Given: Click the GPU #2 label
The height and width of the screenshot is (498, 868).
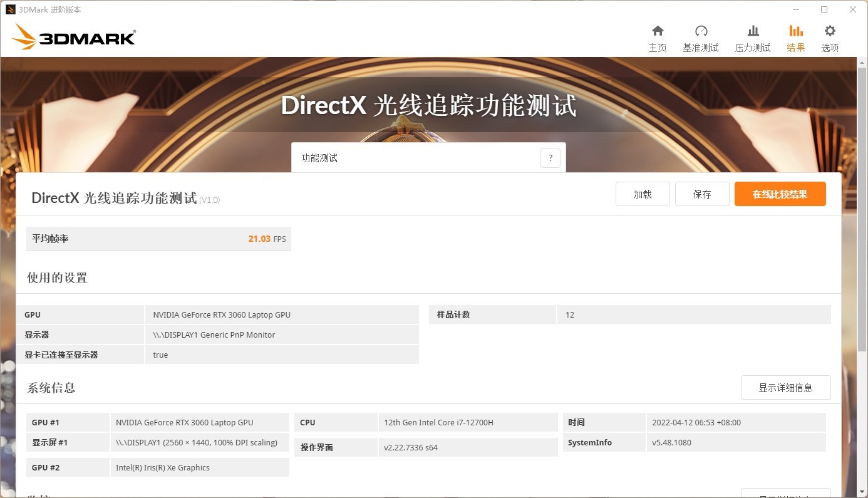Looking at the screenshot, I should coord(45,468).
